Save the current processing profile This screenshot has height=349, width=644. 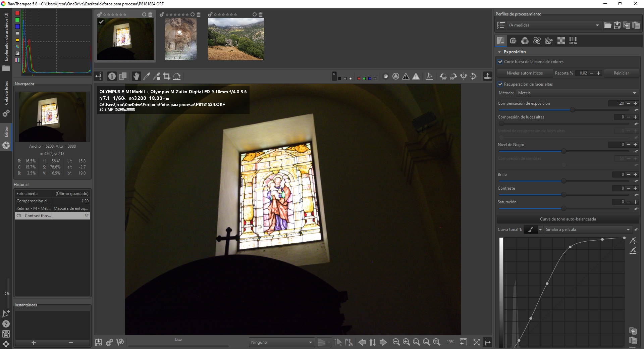pyautogui.click(x=617, y=25)
